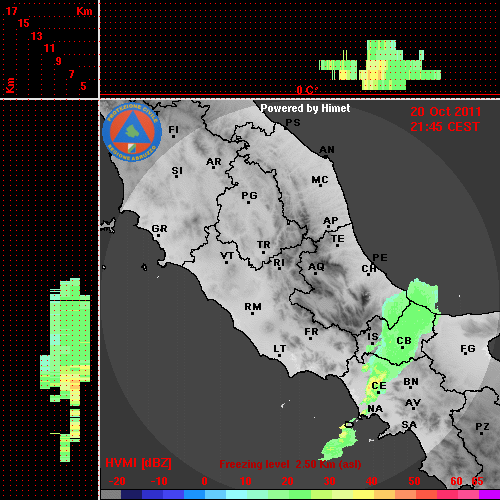Click the AP city label
500x500 pixels.
coord(331,221)
